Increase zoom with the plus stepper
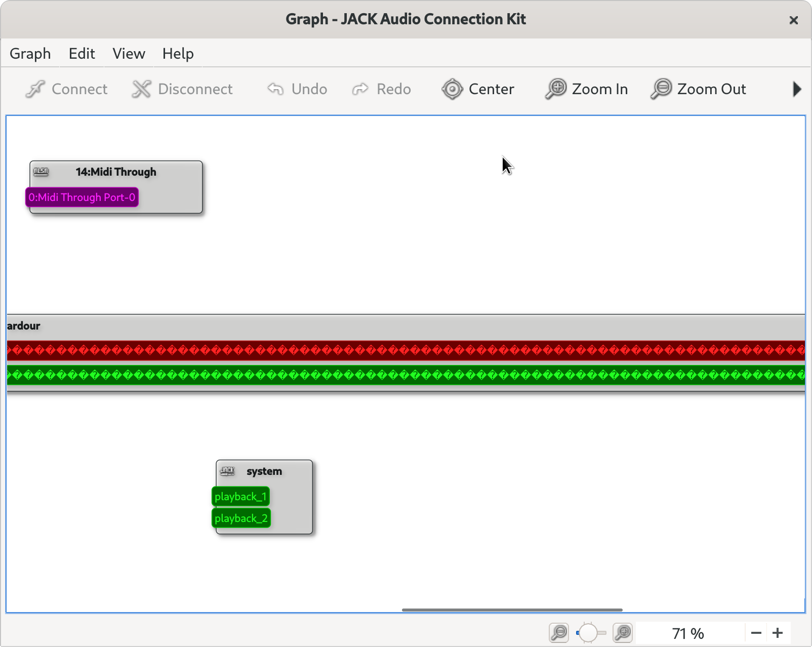The width and height of the screenshot is (812, 647). [778, 633]
